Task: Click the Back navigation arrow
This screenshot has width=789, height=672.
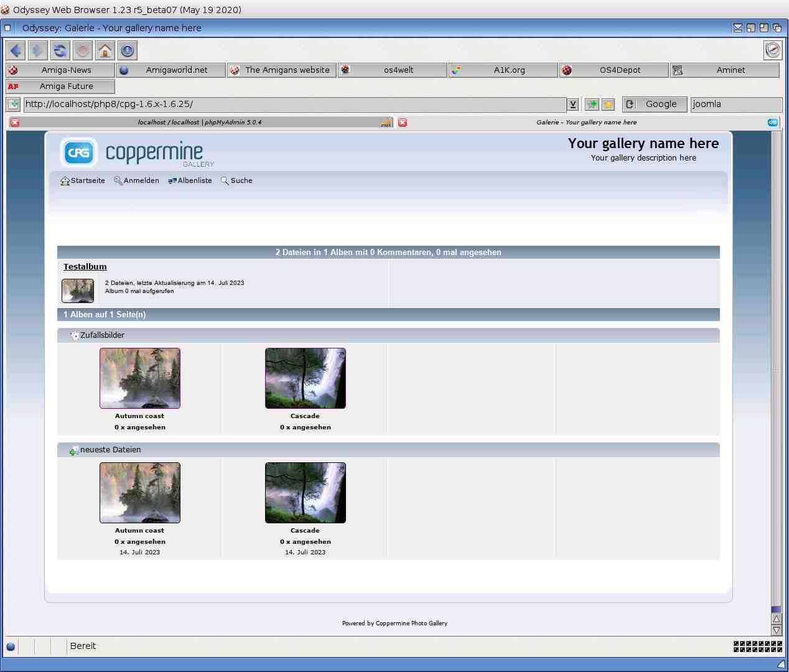Action: [16, 50]
